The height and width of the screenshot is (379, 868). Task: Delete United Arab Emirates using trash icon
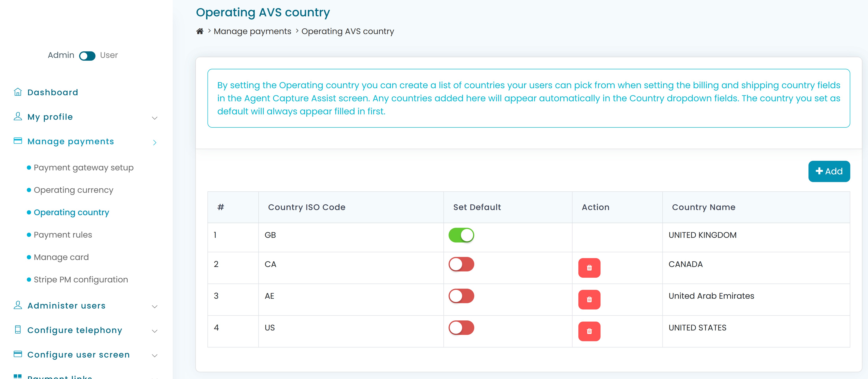589,299
